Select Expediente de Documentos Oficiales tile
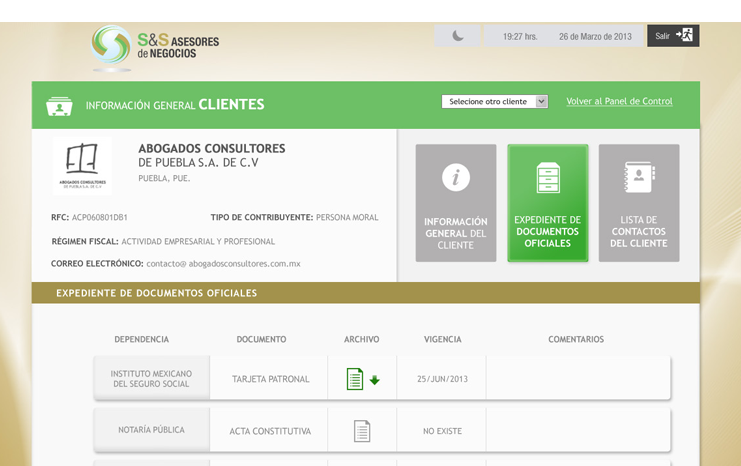This screenshot has width=741, height=466. pyautogui.click(x=547, y=203)
